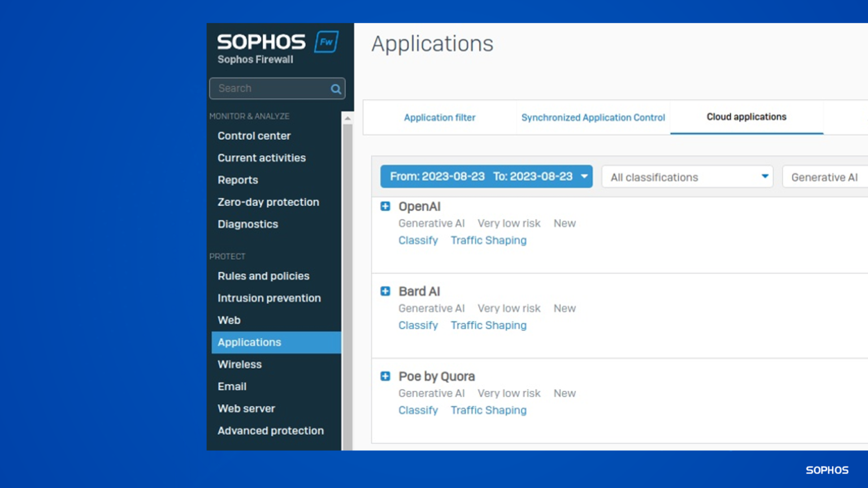Switch to Synchronized Application Control tab
This screenshot has width=868, height=488.
click(x=593, y=117)
